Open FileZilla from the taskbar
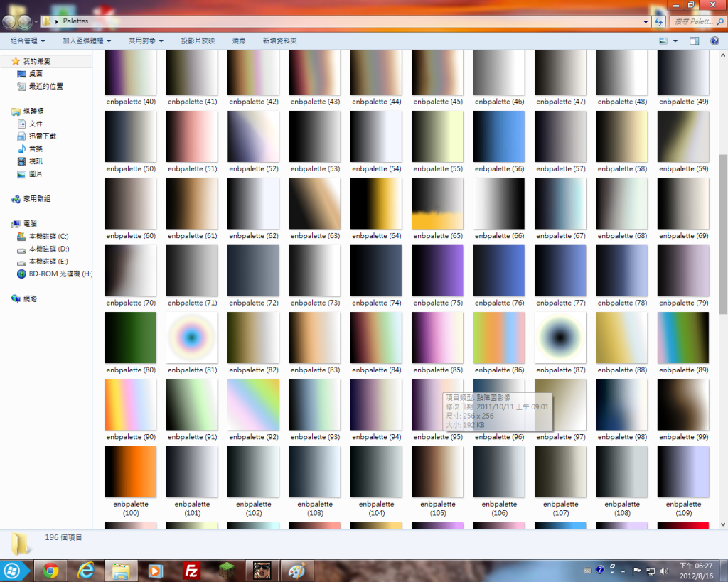 pos(191,570)
